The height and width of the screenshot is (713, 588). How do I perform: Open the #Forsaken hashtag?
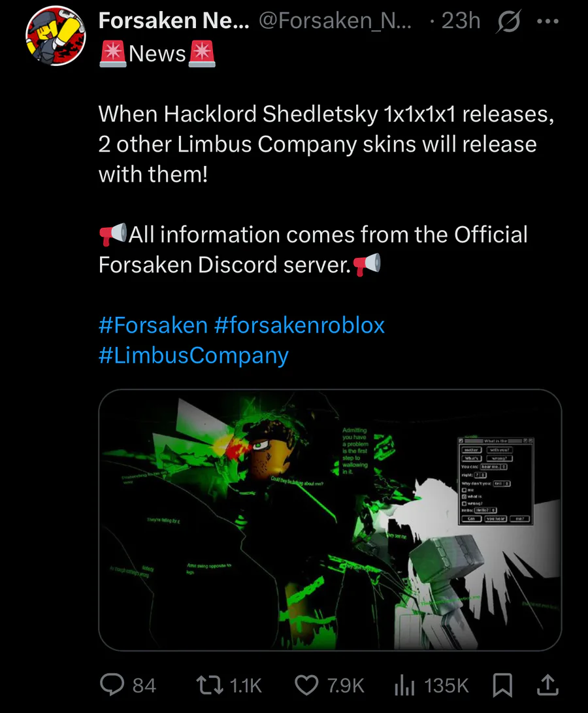point(153,325)
